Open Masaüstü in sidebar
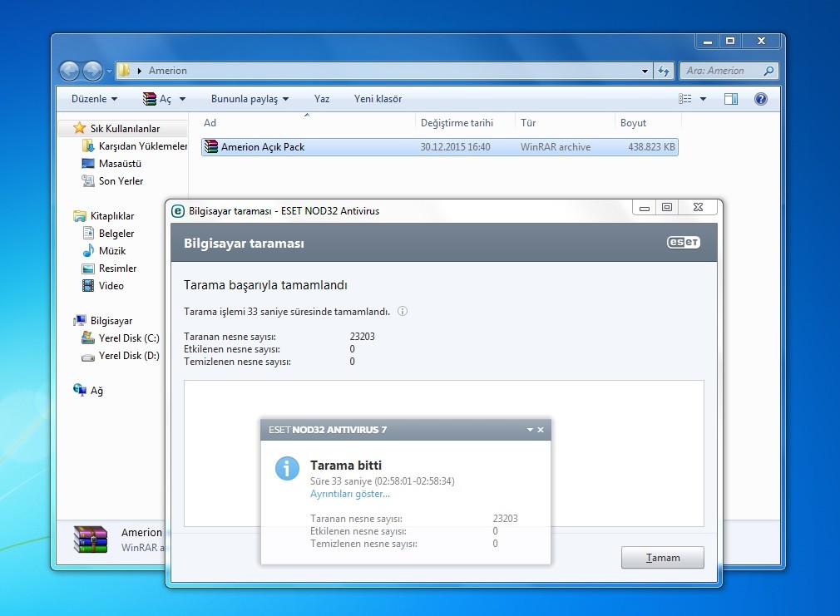 pos(120,164)
